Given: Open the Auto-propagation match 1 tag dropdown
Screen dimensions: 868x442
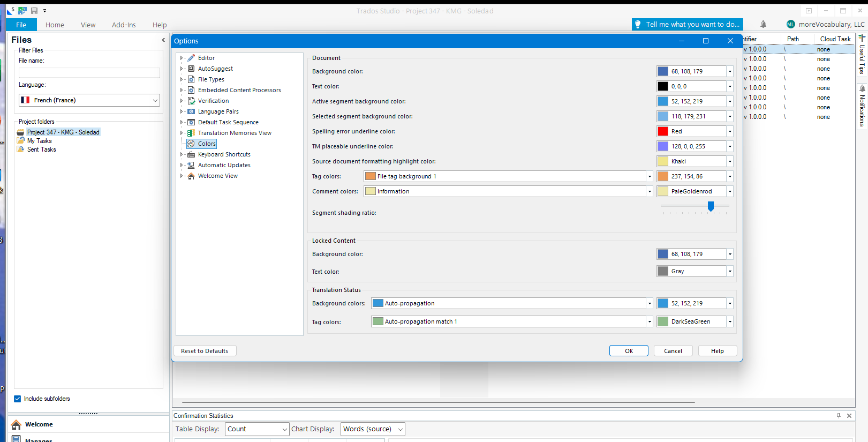Looking at the screenshot, I should (x=649, y=321).
